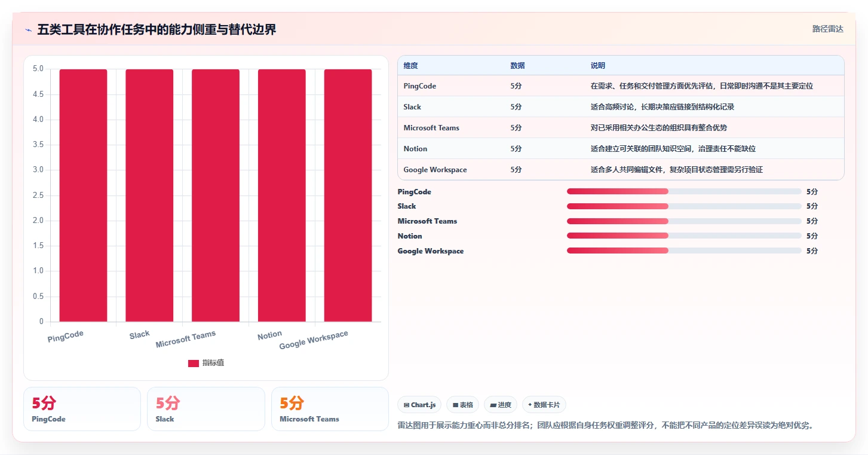868x455 pixels.
Task: Select the Slack cell in the table
Action: (412, 107)
